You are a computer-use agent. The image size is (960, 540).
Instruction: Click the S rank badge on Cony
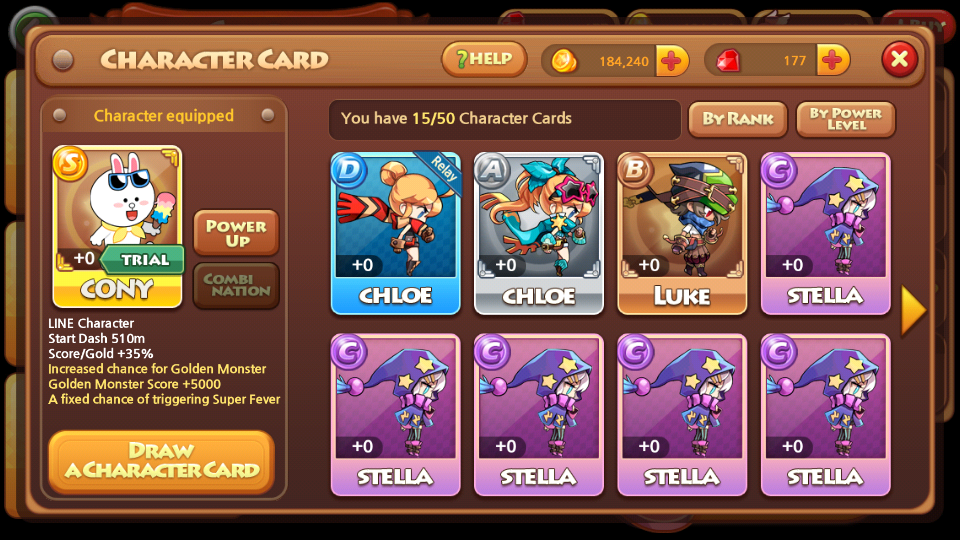[70, 163]
